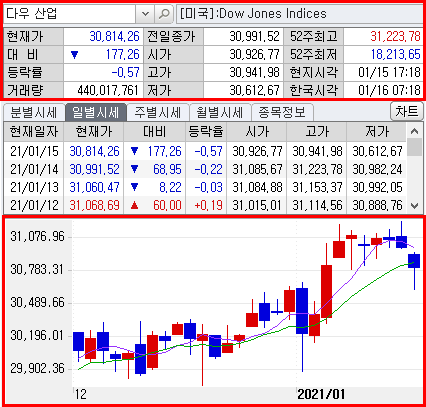Switch to the 분별시세 tab
The width and height of the screenshot is (426, 407).
click(x=34, y=113)
